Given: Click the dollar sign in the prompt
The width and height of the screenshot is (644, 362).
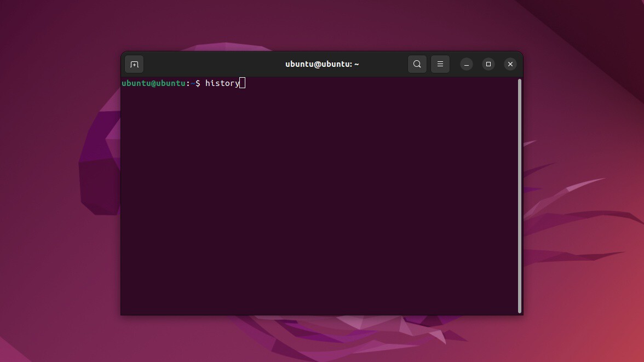Looking at the screenshot, I should [198, 83].
